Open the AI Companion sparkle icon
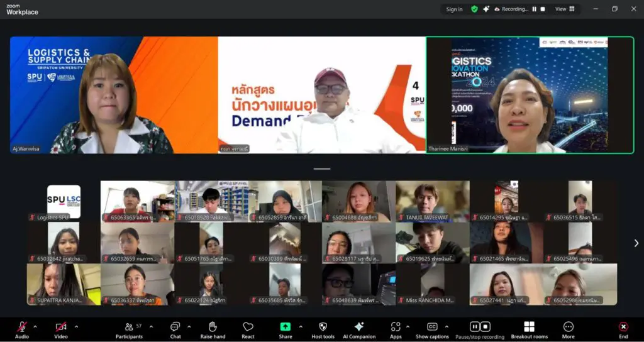 359,327
